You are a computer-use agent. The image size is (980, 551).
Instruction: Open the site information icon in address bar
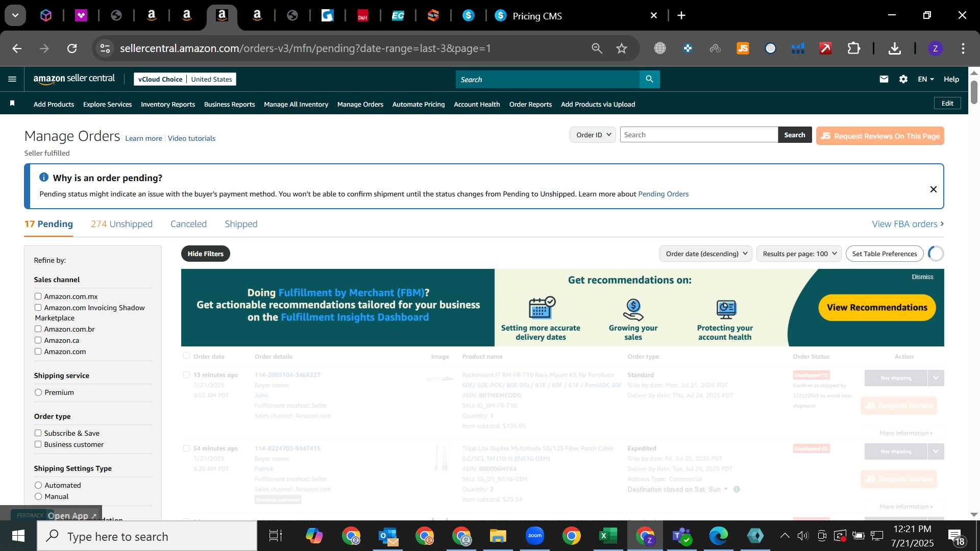105,48
